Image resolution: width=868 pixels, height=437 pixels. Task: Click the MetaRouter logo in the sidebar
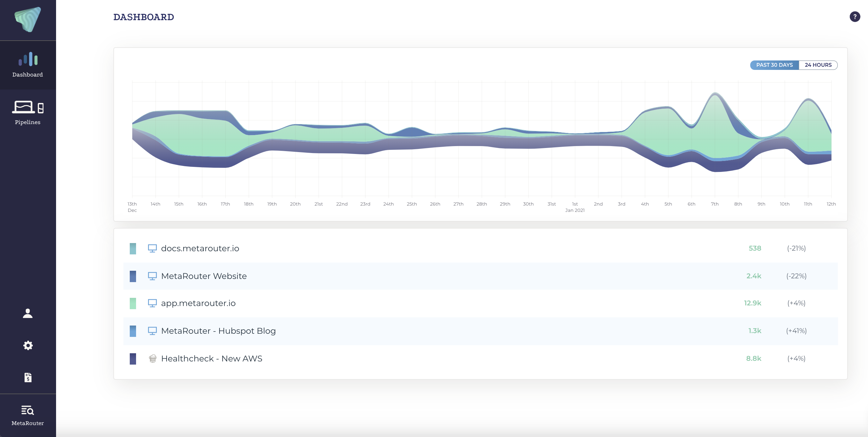28,20
